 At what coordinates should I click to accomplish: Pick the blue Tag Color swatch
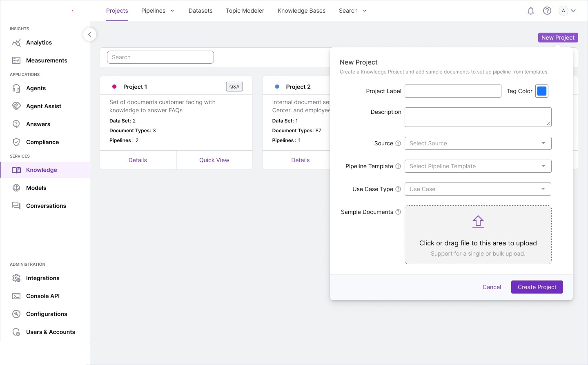click(542, 91)
